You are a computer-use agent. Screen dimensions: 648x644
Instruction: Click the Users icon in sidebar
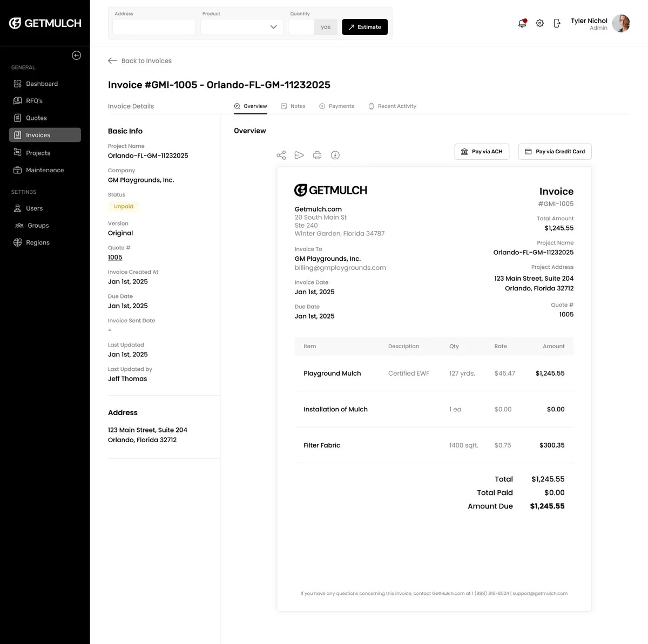(x=18, y=208)
